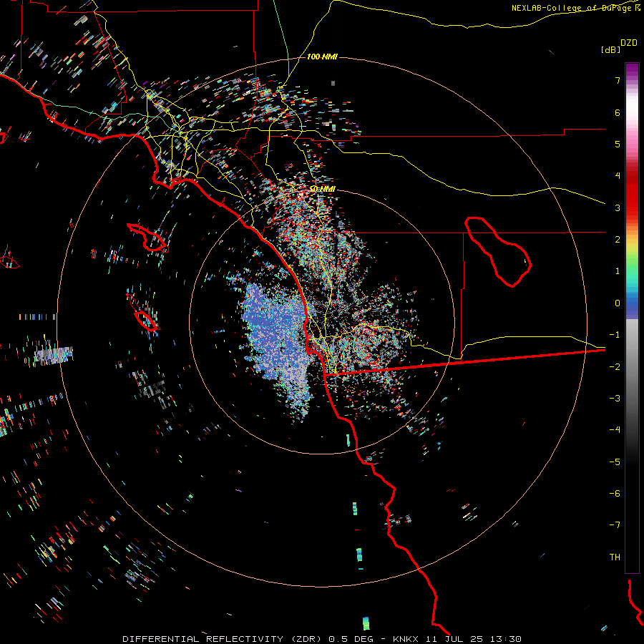Click the 100 NMI range ring label
This screenshot has width=644, height=644.
tap(322, 57)
